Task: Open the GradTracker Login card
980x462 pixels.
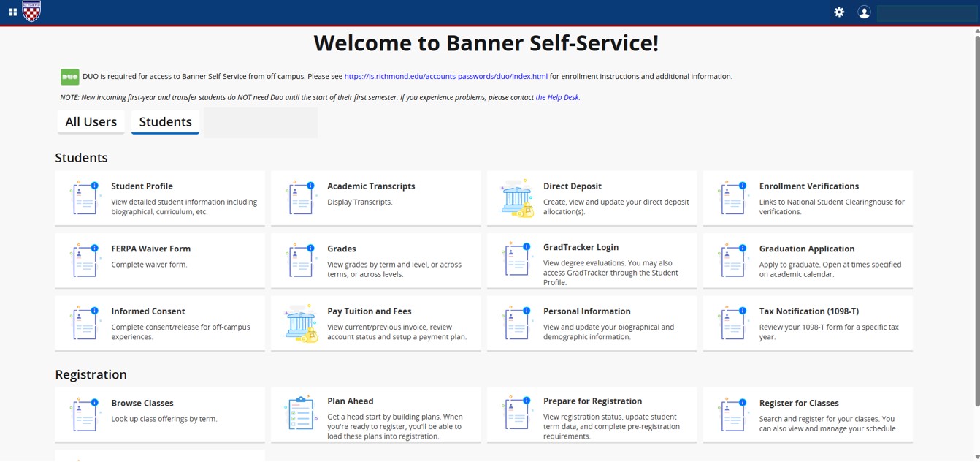Action: pos(581,248)
